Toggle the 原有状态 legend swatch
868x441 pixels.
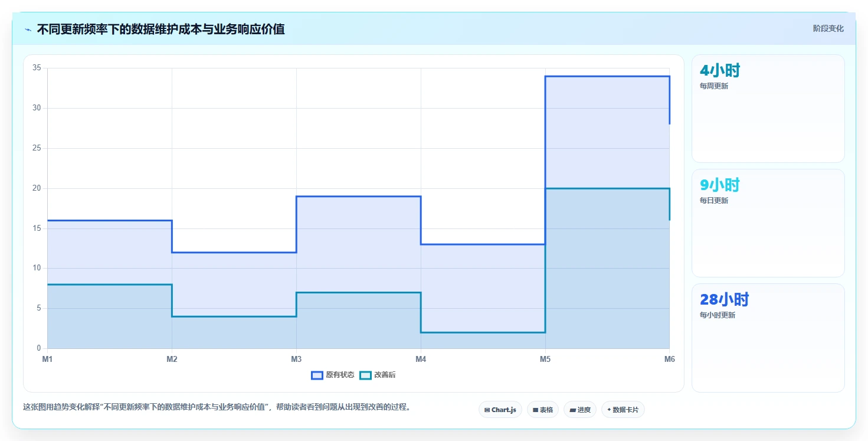[x=317, y=375]
